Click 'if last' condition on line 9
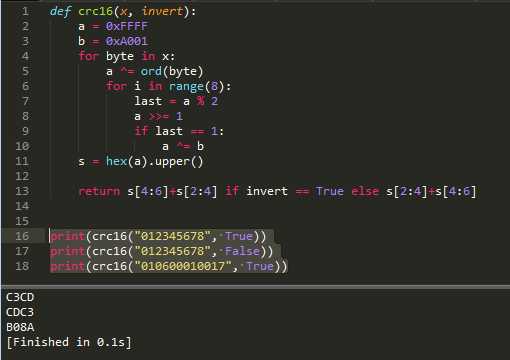The image size is (510, 360). (x=159, y=131)
